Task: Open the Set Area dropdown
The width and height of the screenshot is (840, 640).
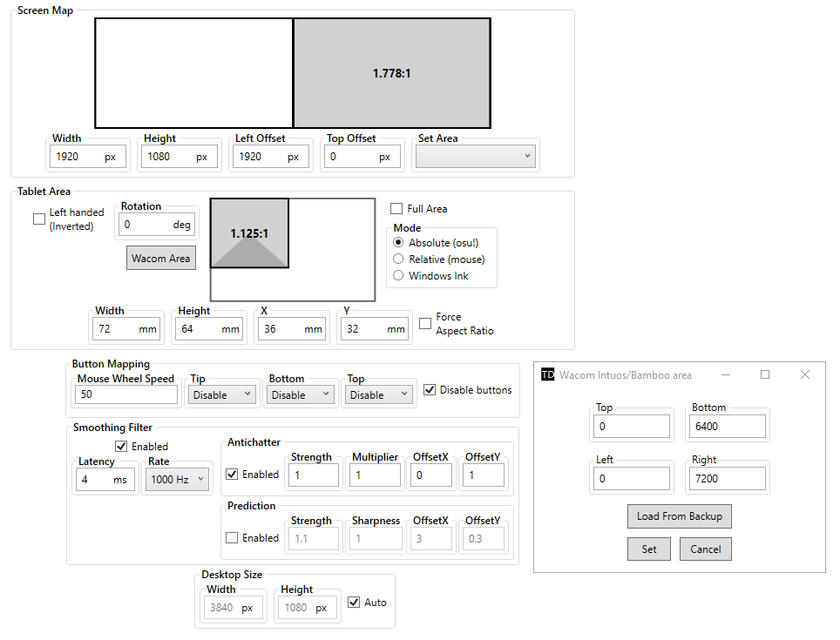Action: tap(476, 157)
